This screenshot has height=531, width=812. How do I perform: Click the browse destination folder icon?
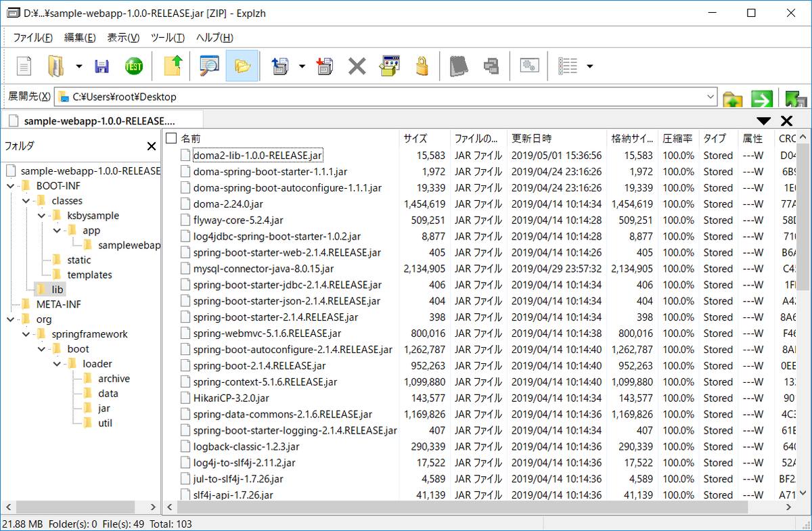[733, 99]
